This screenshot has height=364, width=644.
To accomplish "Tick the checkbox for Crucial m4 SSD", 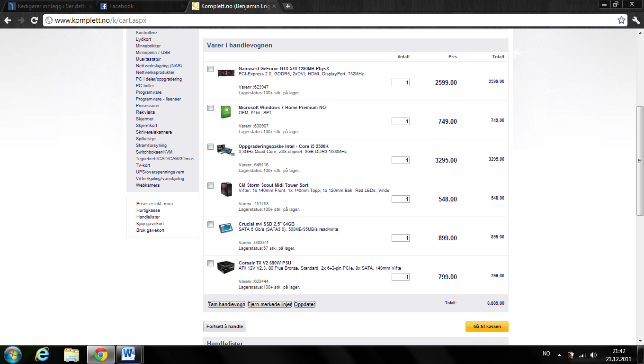I will [211, 225].
